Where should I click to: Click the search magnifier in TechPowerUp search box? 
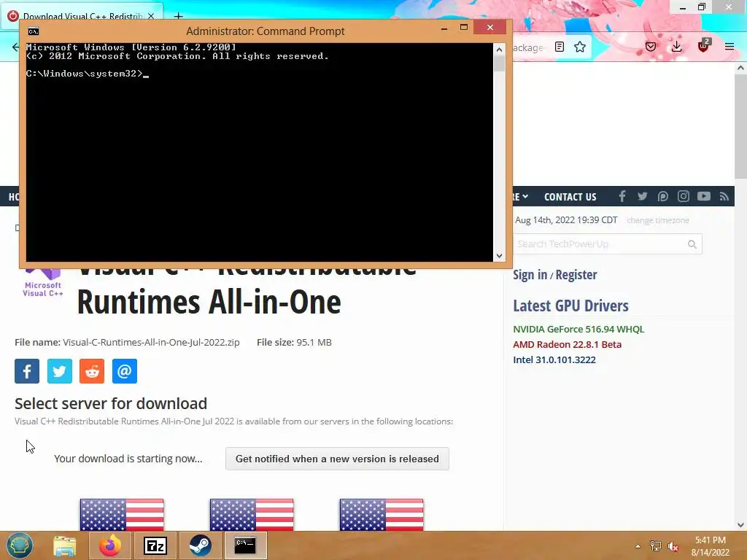pos(692,244)
